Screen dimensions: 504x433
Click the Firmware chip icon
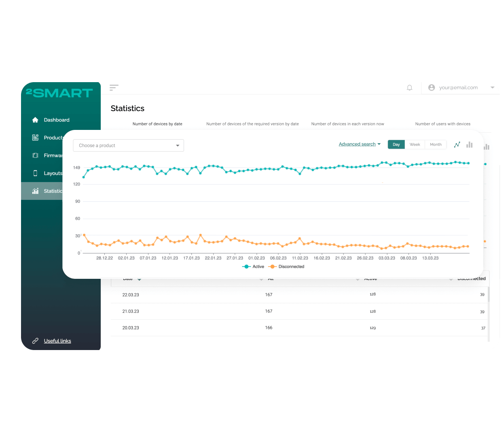tap(35, 155)
